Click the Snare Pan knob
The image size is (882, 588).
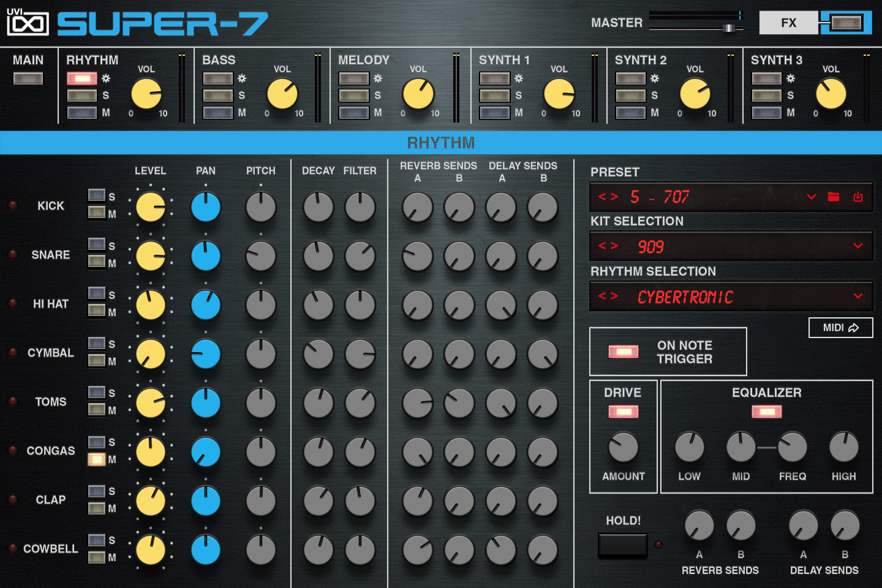pyautogui.click(x=206, y=256)
